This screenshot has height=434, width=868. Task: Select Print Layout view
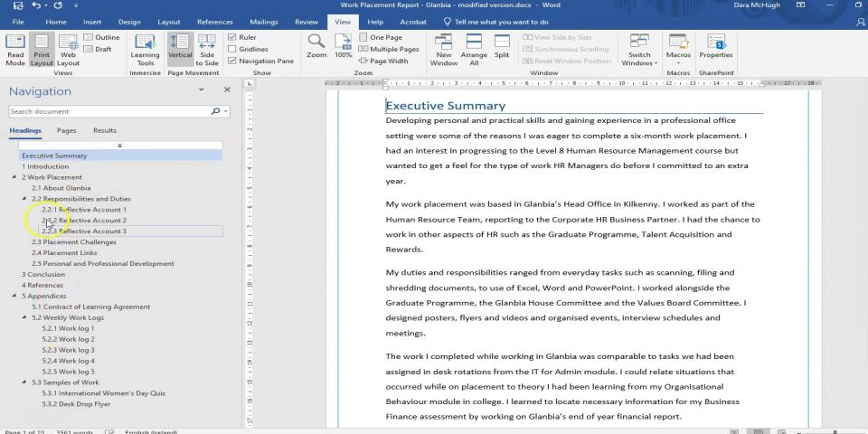pos(42,51)
